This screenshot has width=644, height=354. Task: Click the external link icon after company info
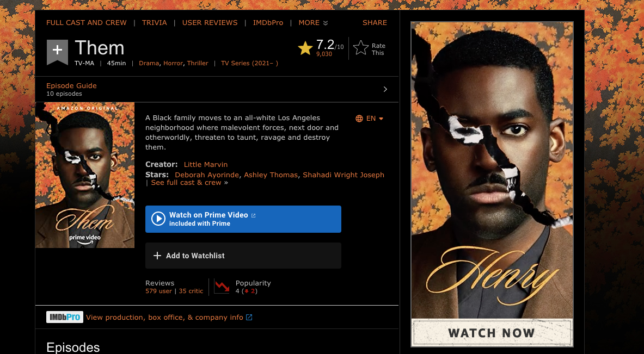[x=249, y=317]
